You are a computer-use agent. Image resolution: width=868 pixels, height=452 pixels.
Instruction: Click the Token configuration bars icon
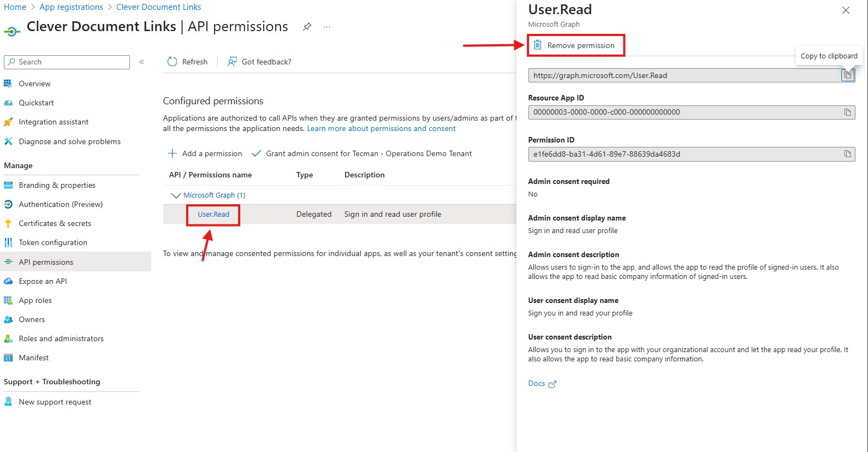[8, 242]
